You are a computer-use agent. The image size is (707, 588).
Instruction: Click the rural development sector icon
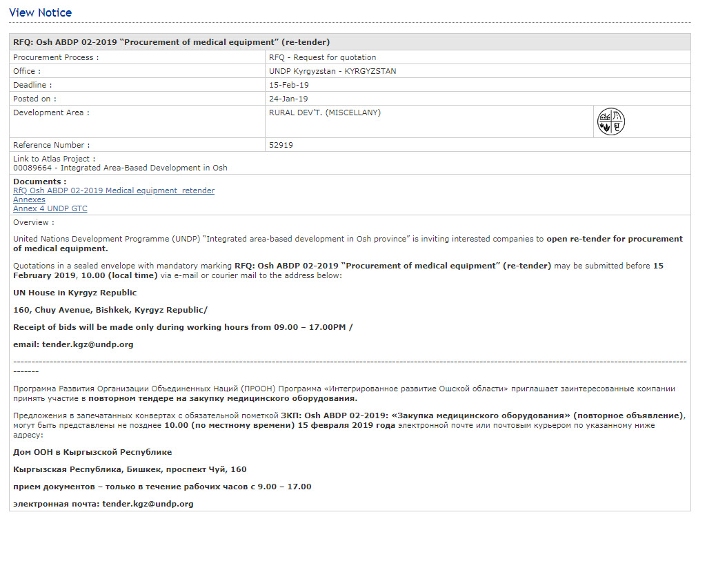click(x=610, y=121)
